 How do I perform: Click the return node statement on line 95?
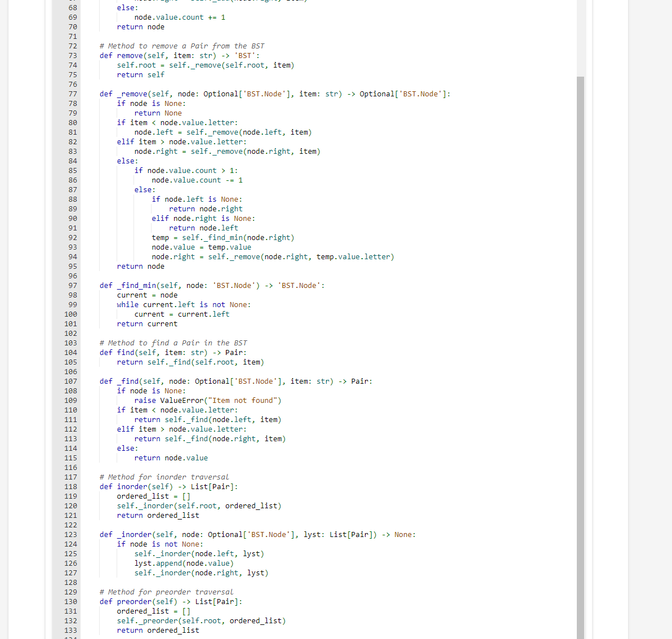pos(140,266)
